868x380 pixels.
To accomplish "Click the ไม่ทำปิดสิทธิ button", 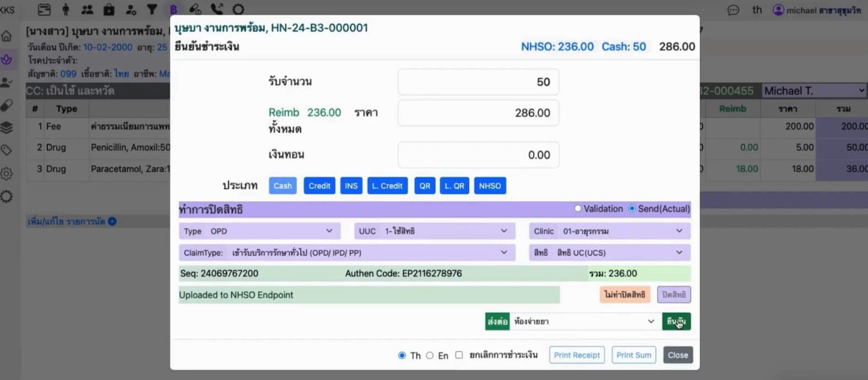I will pyautogui.click(x=625, y=295).
